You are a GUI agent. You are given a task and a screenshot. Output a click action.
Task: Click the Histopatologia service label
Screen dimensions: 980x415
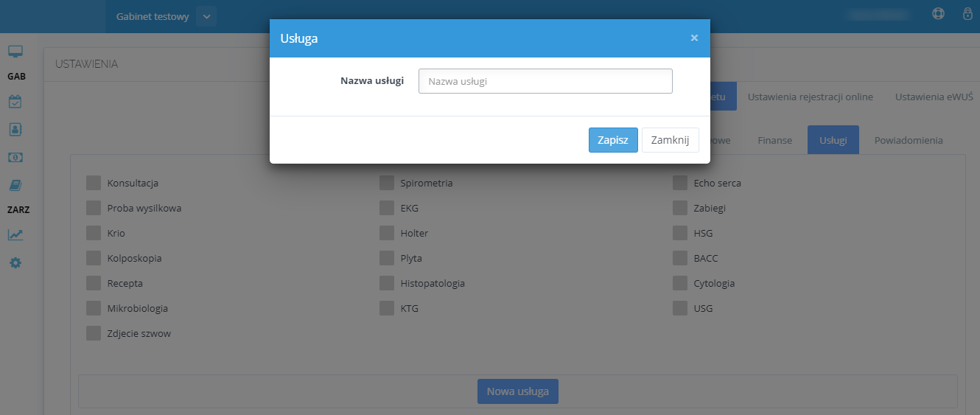coord(433,283)
